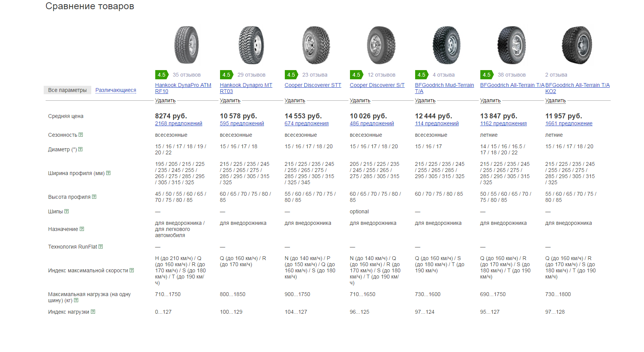The image size is (644, 352).
Task: Open Технология RunFlat help icon
Action: coord(101,247)
